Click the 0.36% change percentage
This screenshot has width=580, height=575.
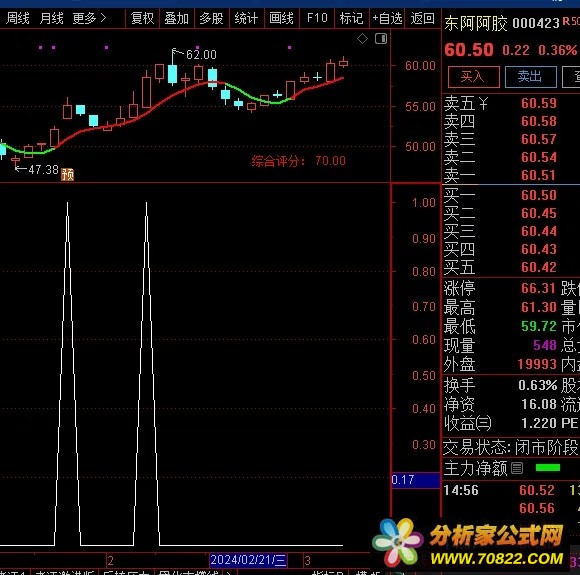[x=557, y=50]
